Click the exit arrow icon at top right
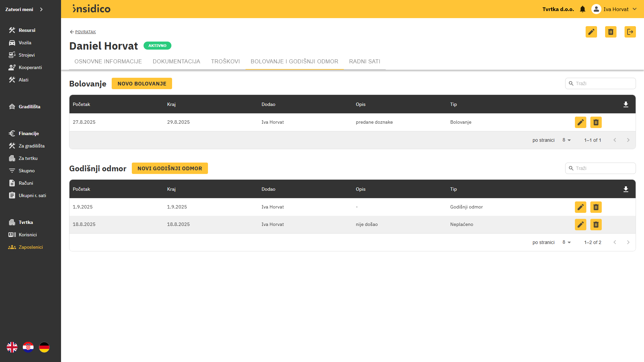 pyautogui.click(x=630, y=32)
